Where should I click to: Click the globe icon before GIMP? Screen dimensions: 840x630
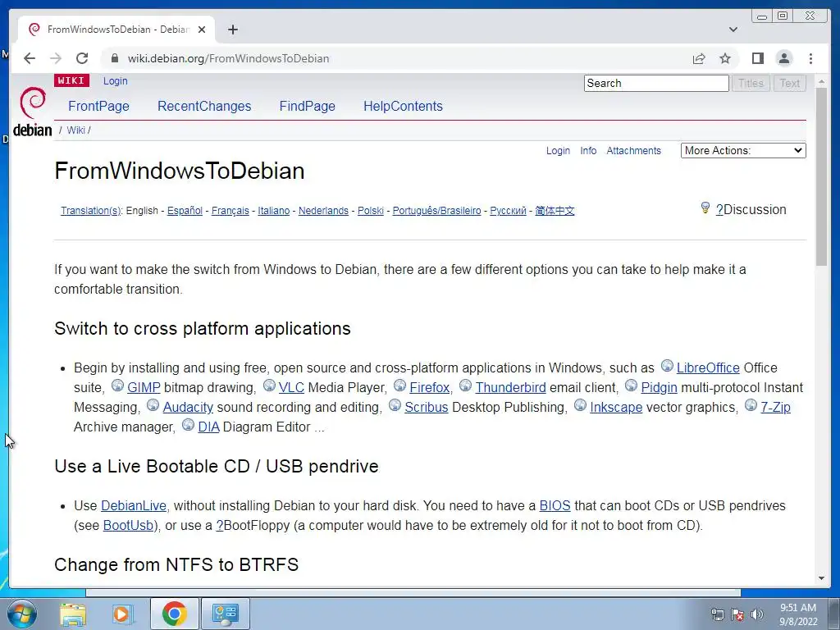point(117,386)
